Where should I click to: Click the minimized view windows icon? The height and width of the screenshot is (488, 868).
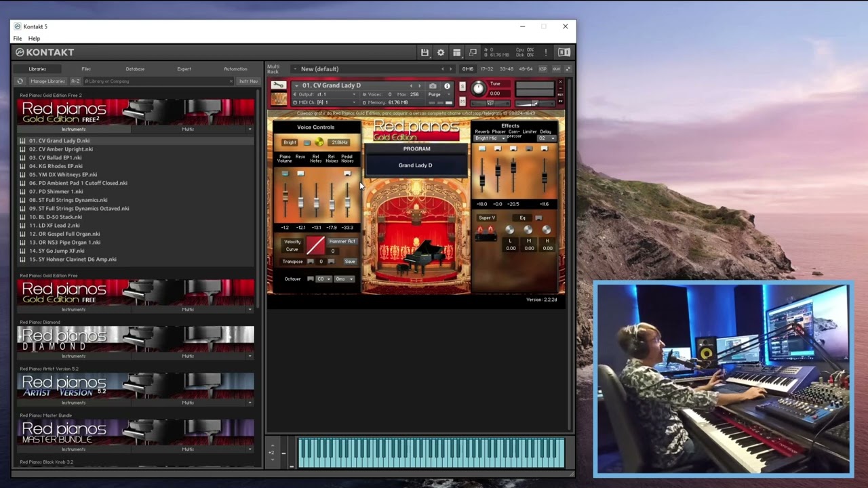pos(473,52)
